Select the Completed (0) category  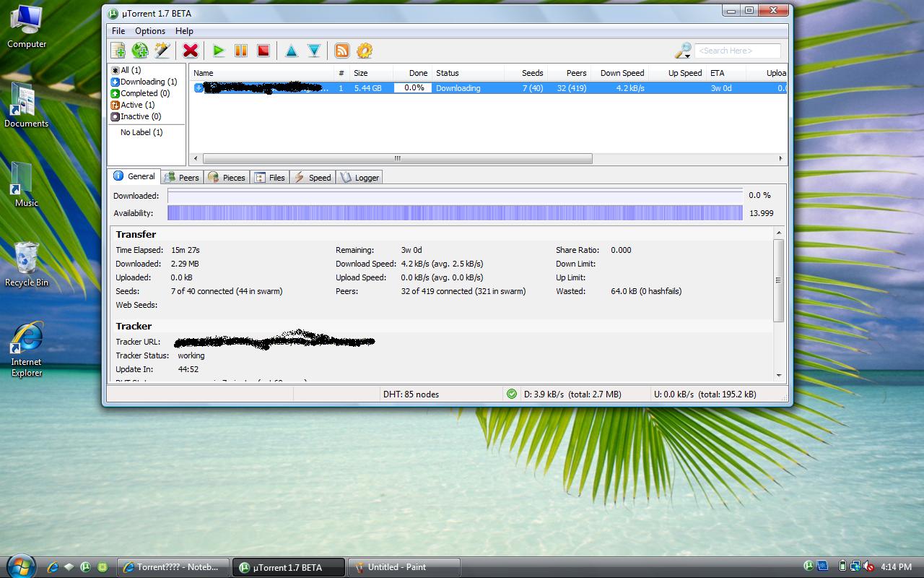tap(139, 93)
